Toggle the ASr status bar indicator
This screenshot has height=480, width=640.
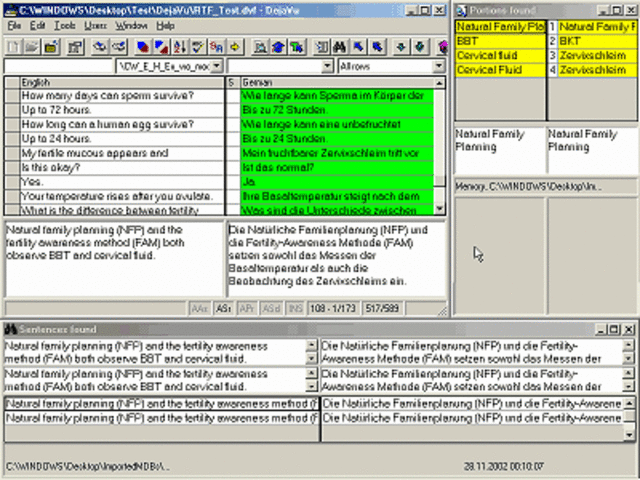223,308
